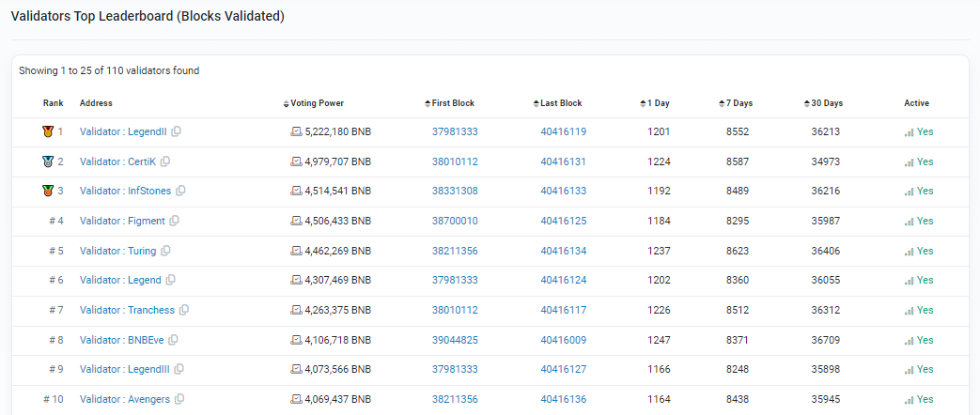Click the gold medal icon for rank 1
Viewport: 980px width, 415px height.
(x=48, y=132)
